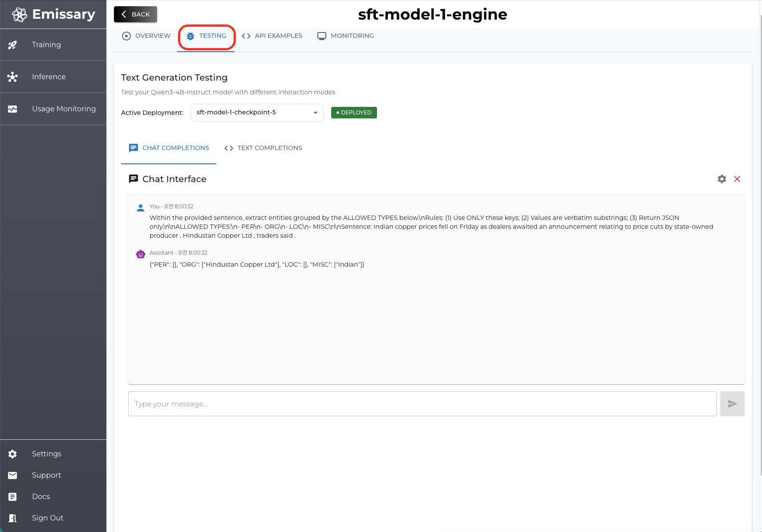
Task: Open the API Examples tab
Action: click(272, 36)
